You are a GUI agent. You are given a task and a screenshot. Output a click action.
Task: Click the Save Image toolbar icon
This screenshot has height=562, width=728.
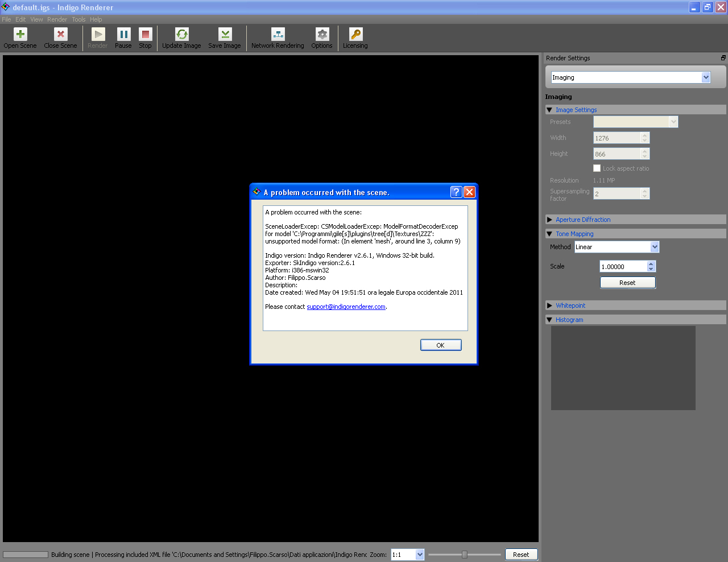click(225, 34)
